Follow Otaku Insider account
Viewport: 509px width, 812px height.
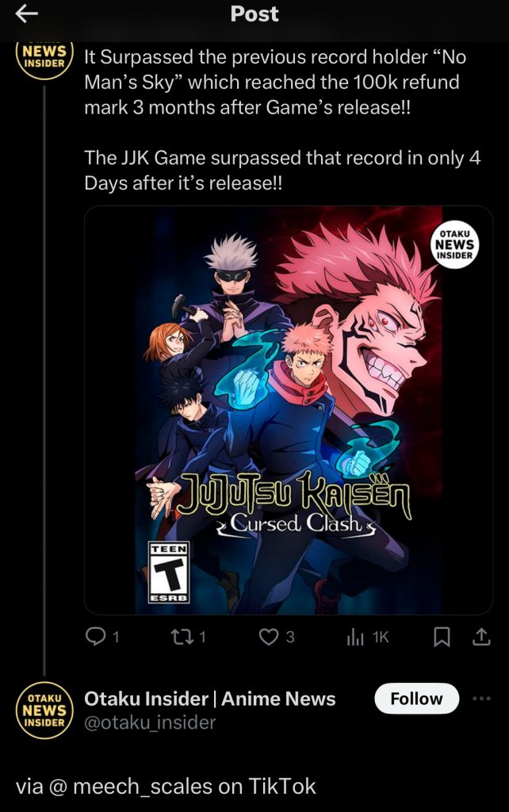[x=417, y=699]
